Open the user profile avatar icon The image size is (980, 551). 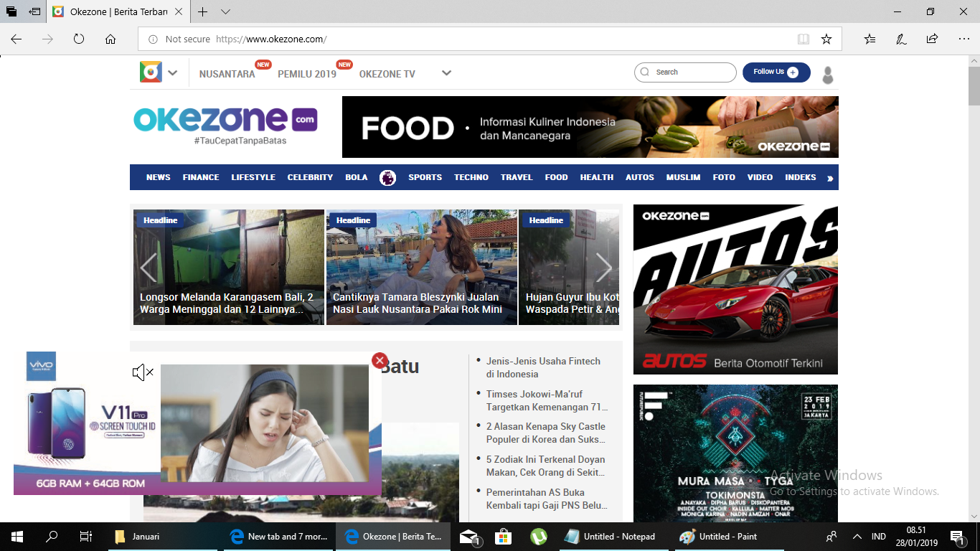point(828,75)
